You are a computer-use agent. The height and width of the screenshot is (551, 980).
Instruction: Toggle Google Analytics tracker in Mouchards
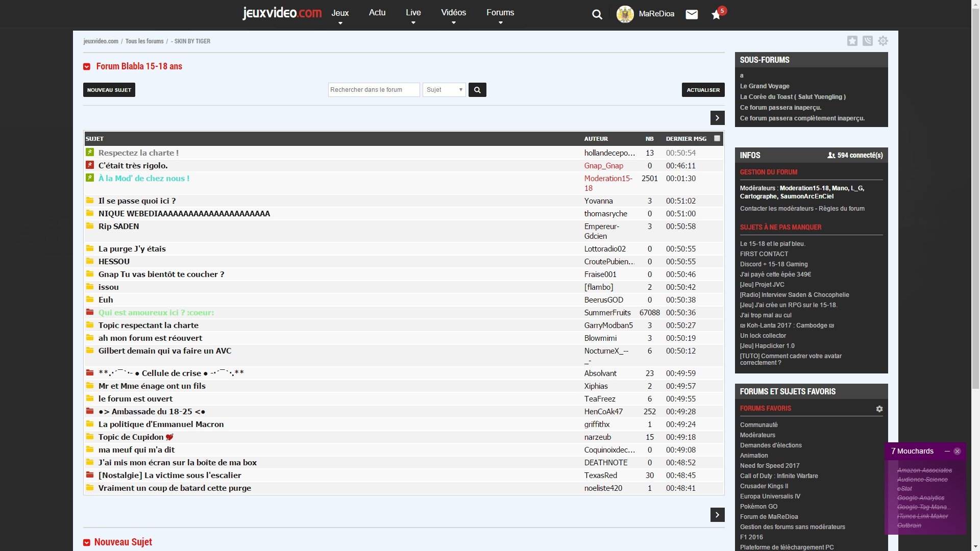(x=920, y=498)
